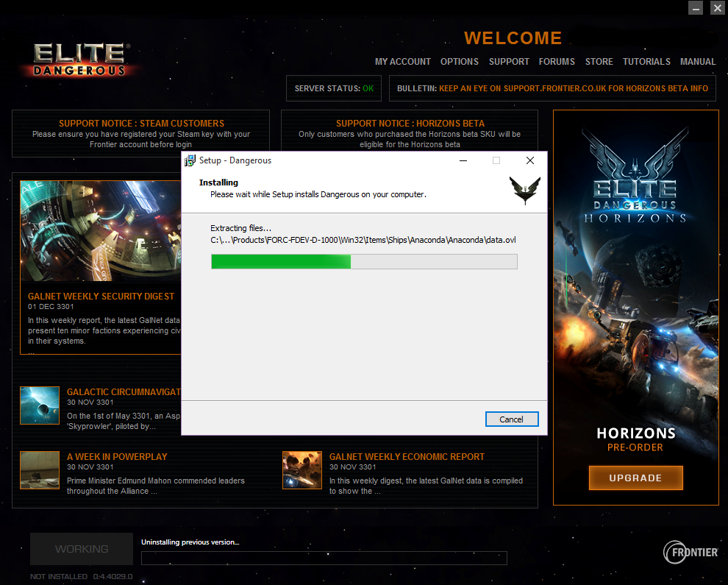
Task: Click 'NOT INSTALLED 0.4.4029.0' version text
Action: pos(81,577)
